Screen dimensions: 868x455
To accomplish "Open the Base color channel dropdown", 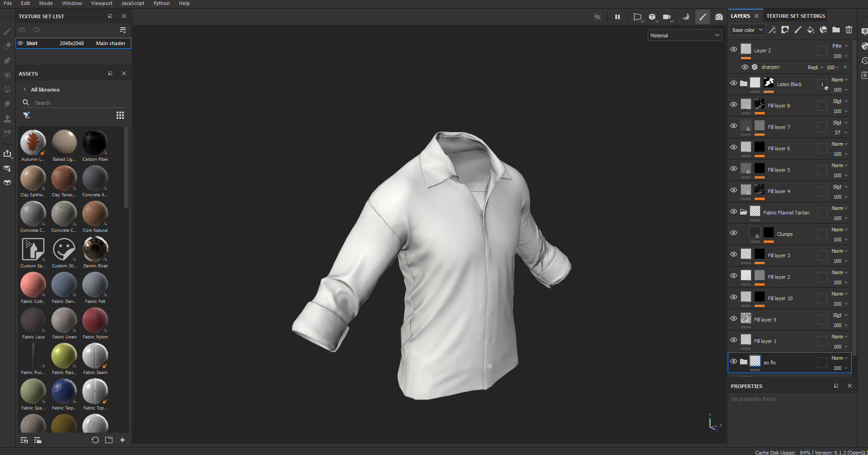I will pos(747,30).
